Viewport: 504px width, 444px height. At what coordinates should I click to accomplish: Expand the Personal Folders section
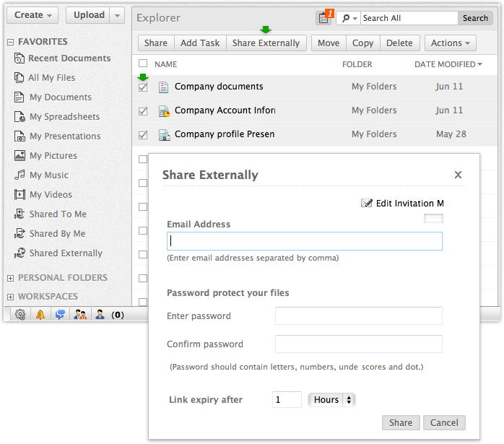[11, 278]
